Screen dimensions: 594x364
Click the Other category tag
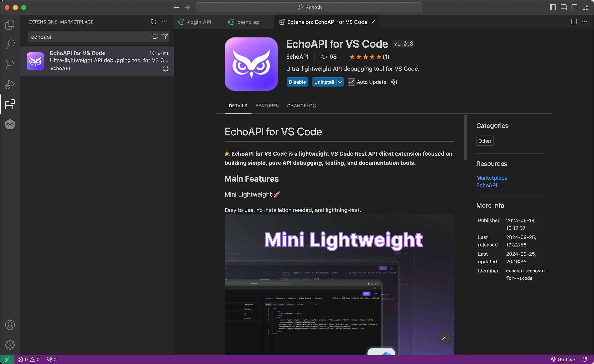coord(485,141)
